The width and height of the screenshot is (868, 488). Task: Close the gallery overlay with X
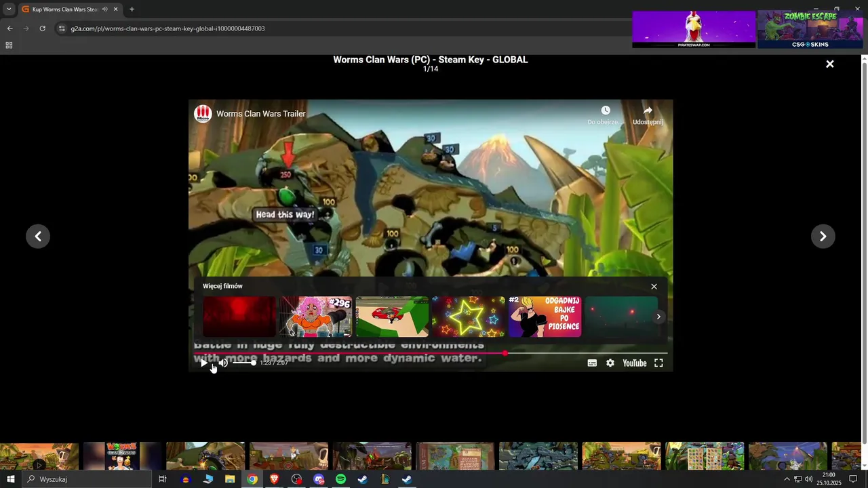pos(829,64)
